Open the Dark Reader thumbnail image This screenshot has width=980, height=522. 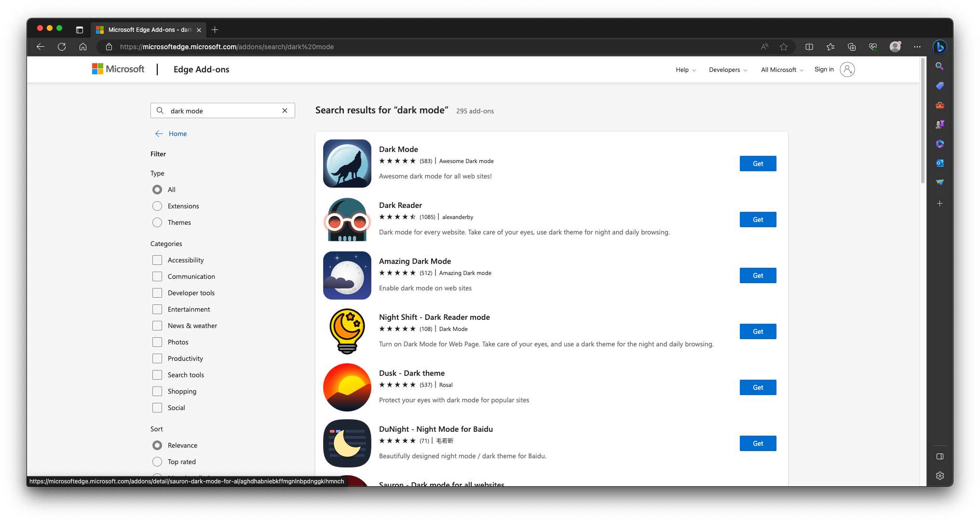coord(347,220)
